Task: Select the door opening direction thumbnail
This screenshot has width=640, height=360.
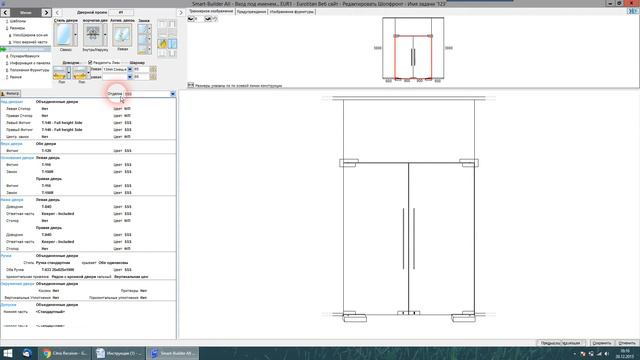Action: click(93, 35)
